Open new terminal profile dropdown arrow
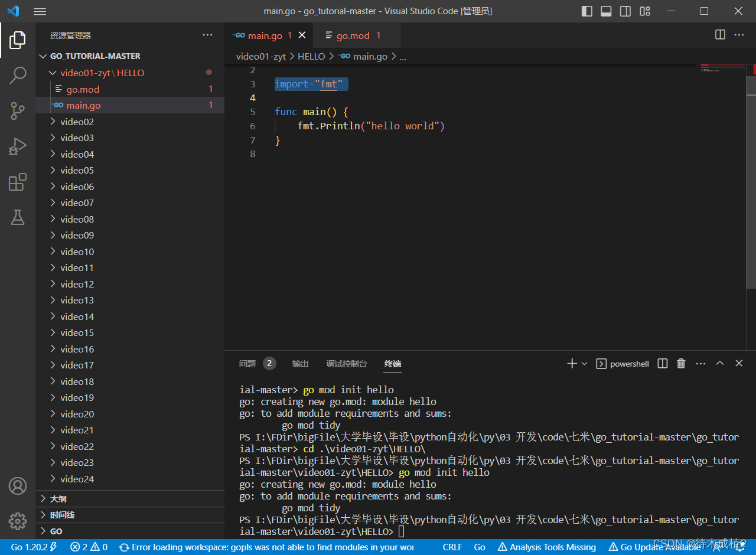The image size is (756, 555). pyautogui.click(x=585, y=364)
